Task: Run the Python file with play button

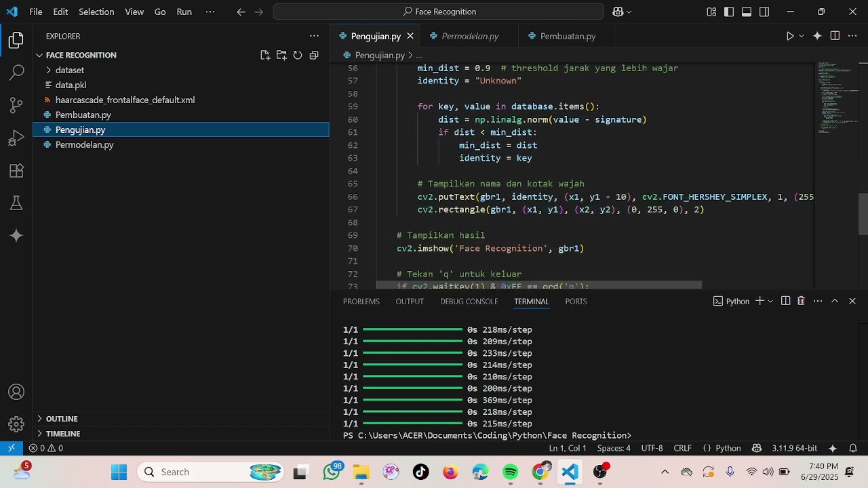Action: click(790, 36)
